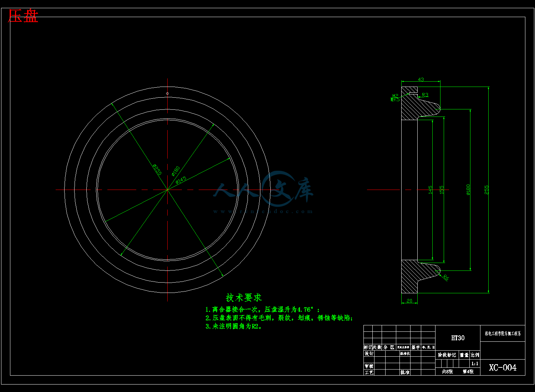535x392 pixels.
Task: Click the 标准化 cell in title block
Action: click(405, 354)
